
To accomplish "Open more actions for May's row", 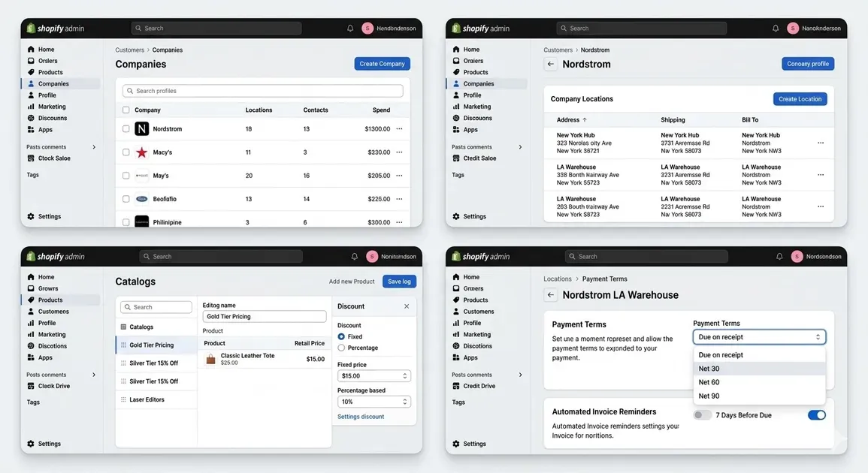I will point(399,176).
